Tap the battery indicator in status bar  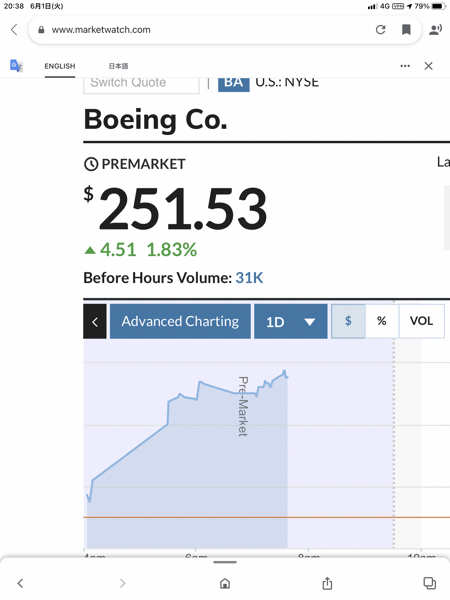tap(439, 6)
